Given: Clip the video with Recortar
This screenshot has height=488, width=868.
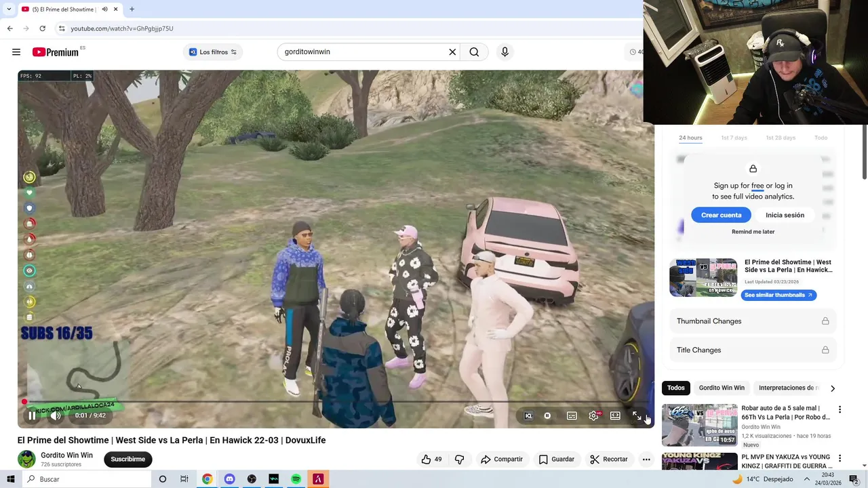Looking at the screenshot, I should pyautogui.click(x=609, y=460).
